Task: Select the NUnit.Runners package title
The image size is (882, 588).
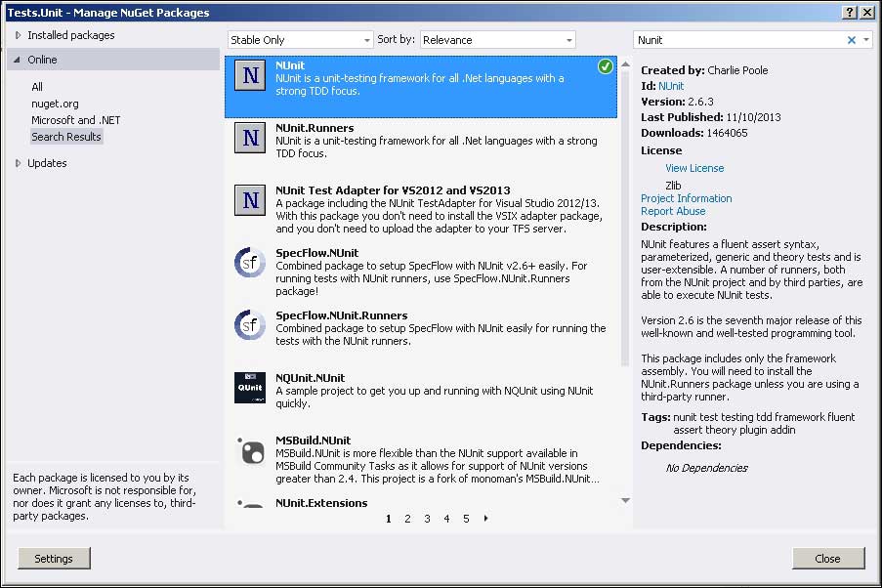Action: pyautogui.click(x=315, y=128)
